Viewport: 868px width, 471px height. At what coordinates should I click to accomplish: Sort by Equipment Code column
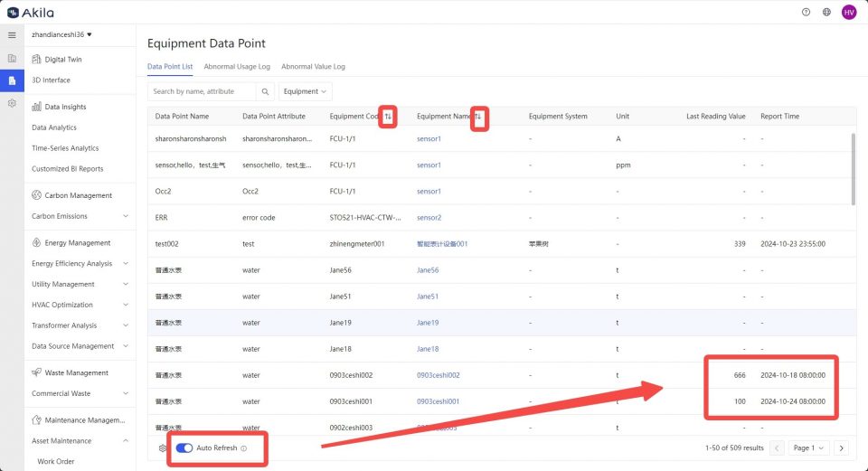tap(388, 117)
